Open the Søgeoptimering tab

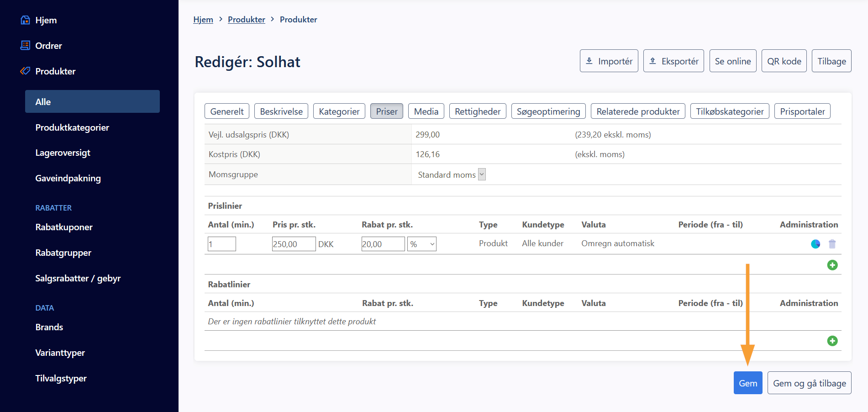[548, 111]
